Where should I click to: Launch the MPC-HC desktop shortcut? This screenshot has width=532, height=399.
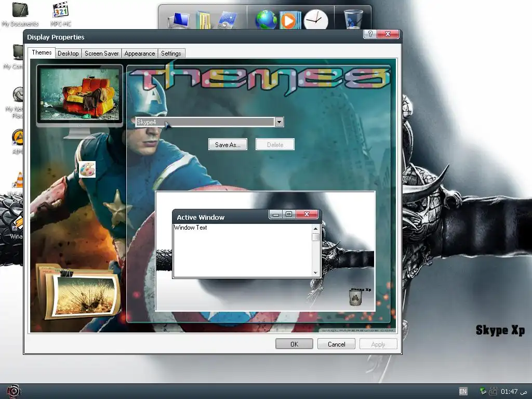click(x=61, y=14)
